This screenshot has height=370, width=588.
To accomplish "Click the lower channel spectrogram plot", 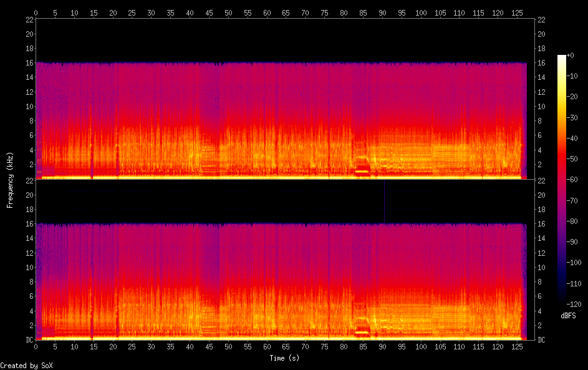I will coord(285,260).
